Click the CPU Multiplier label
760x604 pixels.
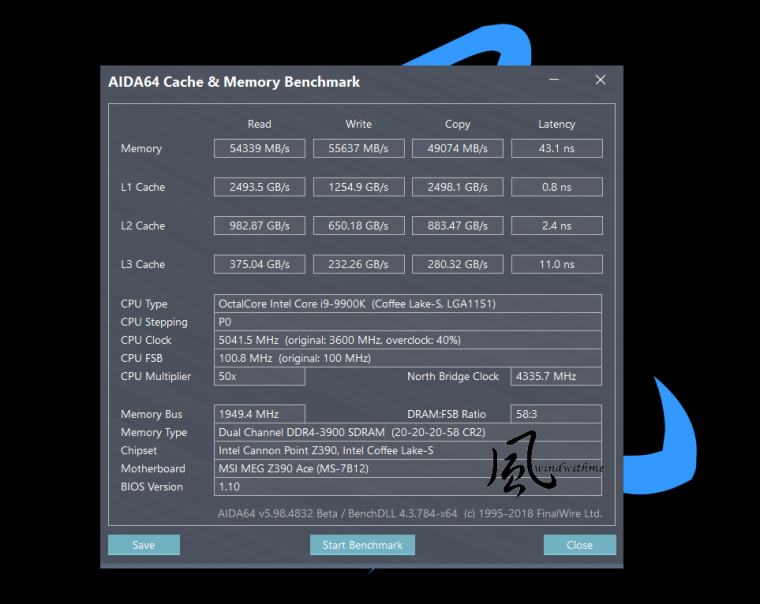coord(156,377)
